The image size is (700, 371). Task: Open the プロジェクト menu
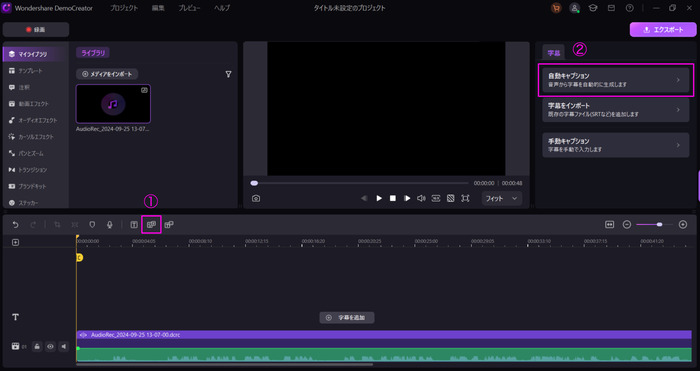(x=124, y=8)
